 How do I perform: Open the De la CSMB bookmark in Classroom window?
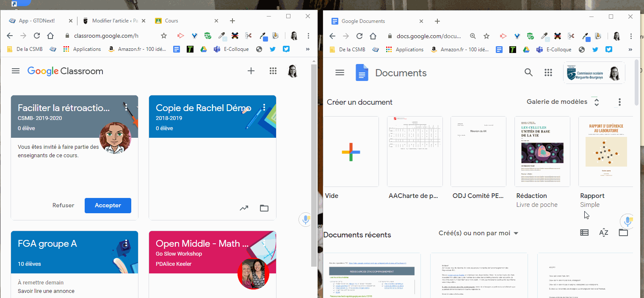[24, 49]
